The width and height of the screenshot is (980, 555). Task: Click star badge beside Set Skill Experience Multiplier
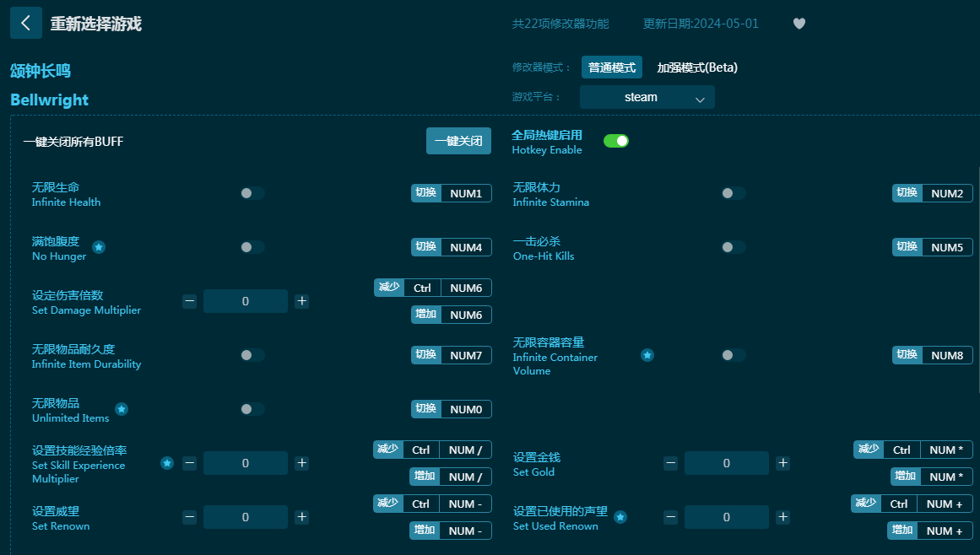pos(167,463)
